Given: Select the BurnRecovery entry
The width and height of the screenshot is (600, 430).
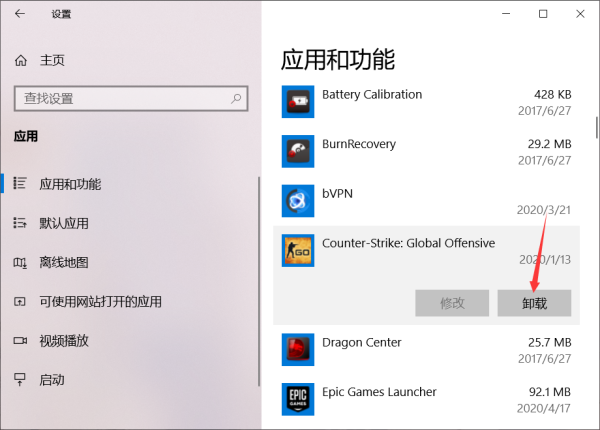Looking at the screenshot, I should [426, 151].
